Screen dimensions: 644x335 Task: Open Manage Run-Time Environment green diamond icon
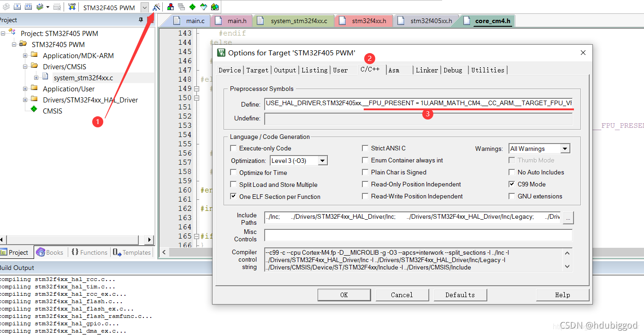[x=192, y=7]
